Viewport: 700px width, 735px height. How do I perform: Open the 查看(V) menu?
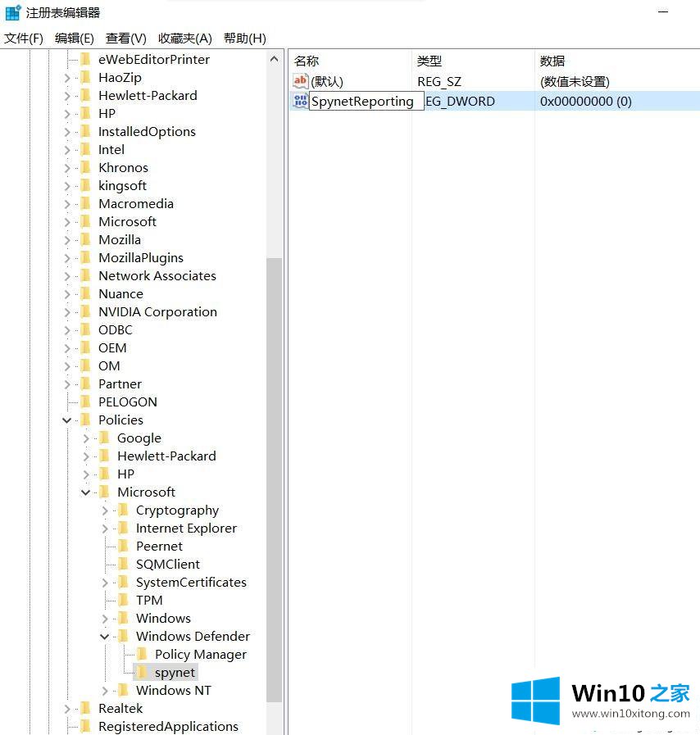125,38
